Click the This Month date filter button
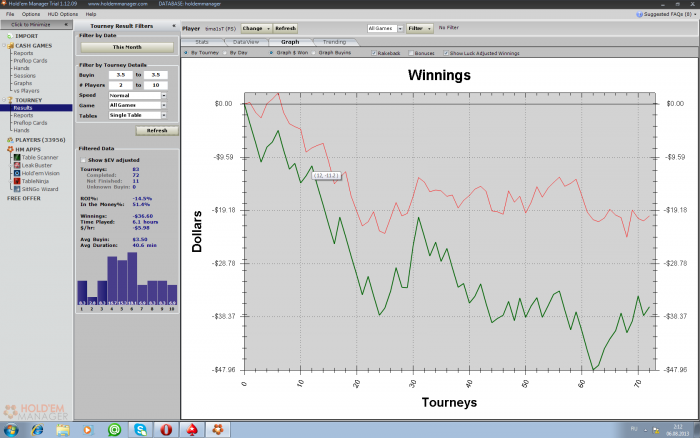This screenshot has width=700, height=438. pyautogui.click(x=127, y=47)
